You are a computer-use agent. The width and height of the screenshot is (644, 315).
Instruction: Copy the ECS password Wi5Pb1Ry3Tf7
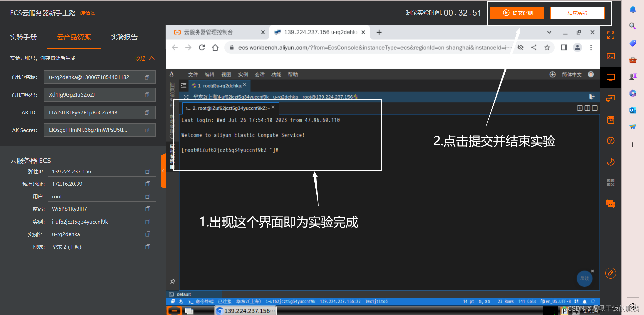coord(148,209)
